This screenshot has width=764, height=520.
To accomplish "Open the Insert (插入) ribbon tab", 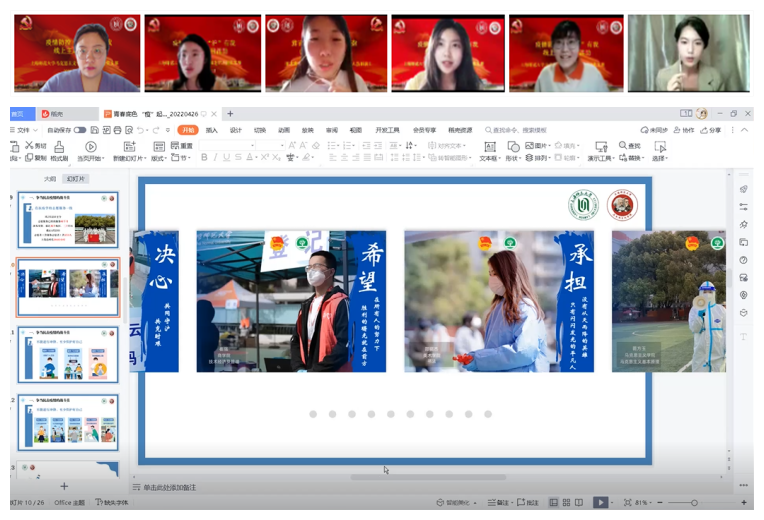I will (x=211, y=130).
